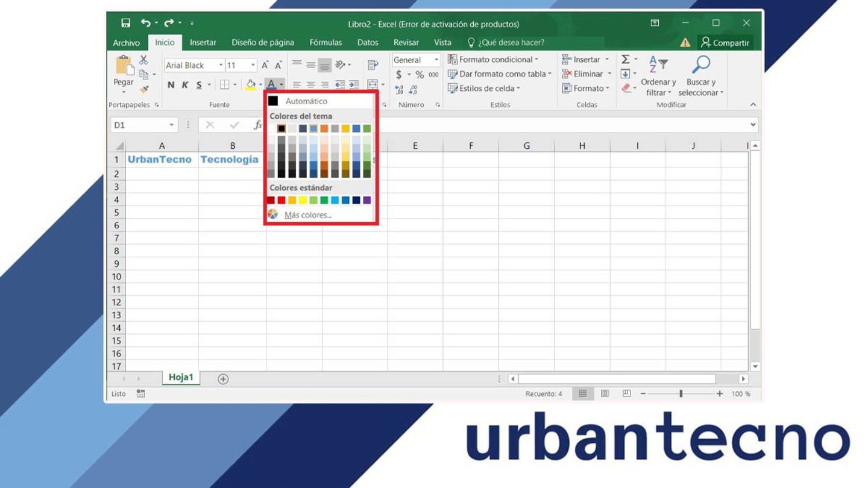Image resolution: width=868 pixels, height=488 pixels.
Task: Toggle align text left
Action: coord(297,85)
